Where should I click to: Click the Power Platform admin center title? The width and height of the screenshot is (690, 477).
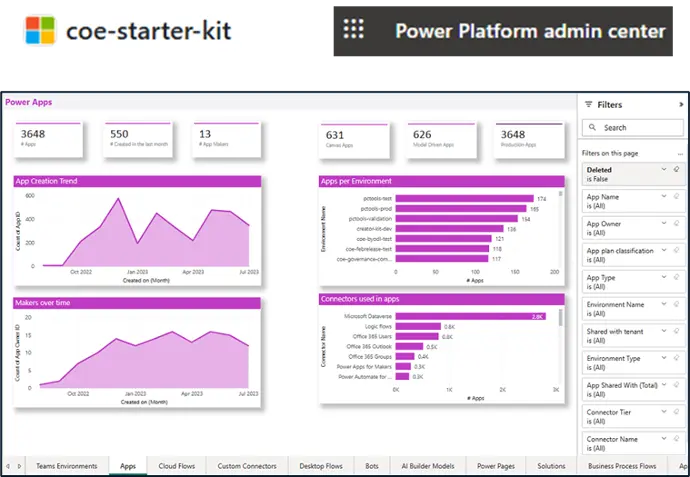tap(530, 31)
